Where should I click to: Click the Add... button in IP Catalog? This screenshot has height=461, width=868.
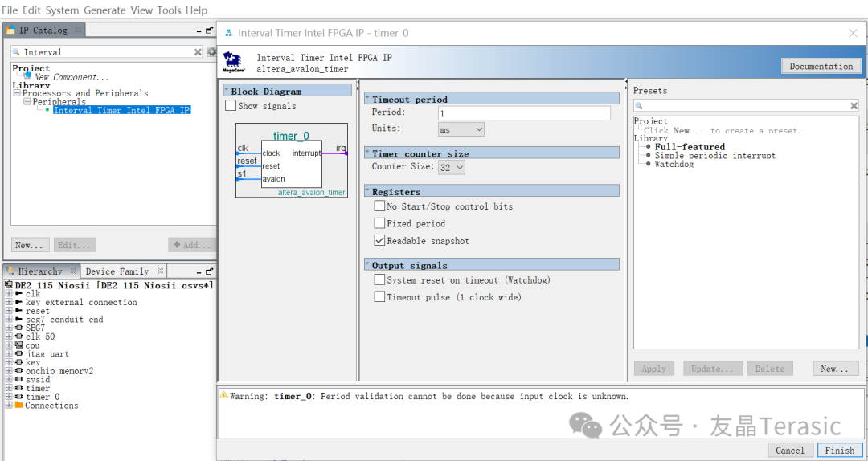[x=192, y=245]
